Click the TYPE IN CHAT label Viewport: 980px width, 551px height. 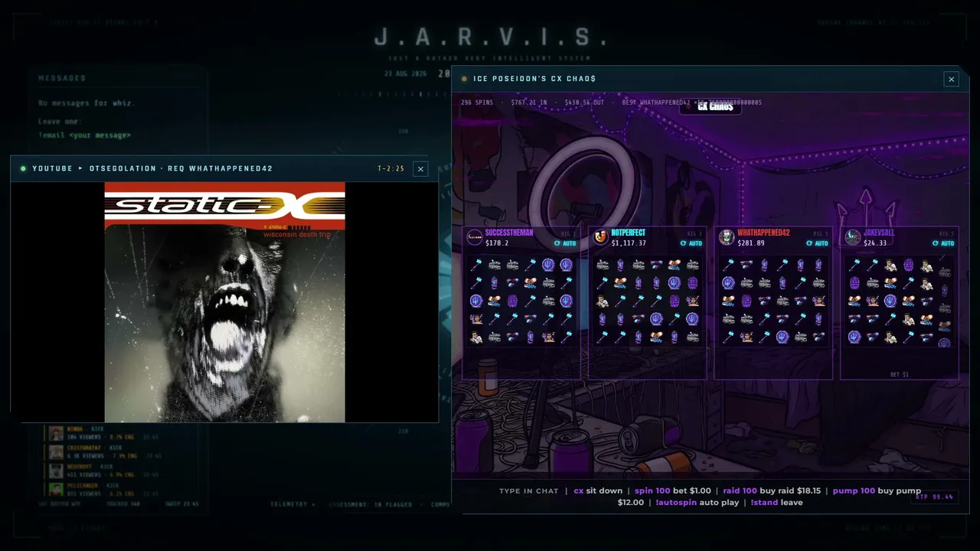(529, 491)
